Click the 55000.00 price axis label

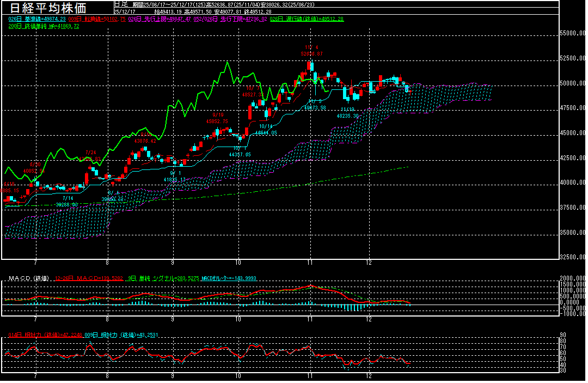pos(573,33)
